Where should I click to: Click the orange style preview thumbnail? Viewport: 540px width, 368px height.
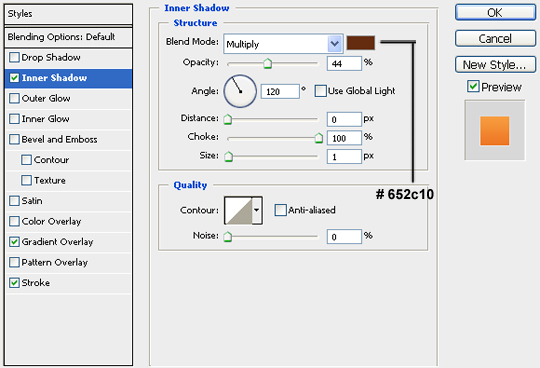[x=495, y=130]
